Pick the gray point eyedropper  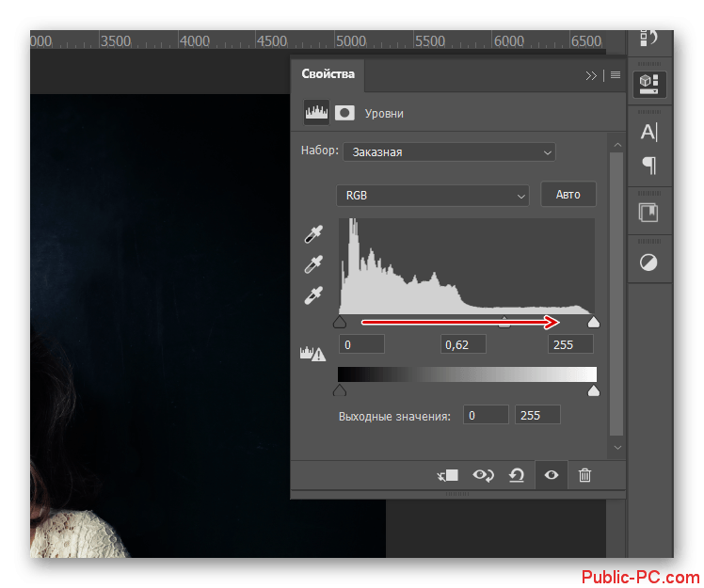(x=313, y=264)
